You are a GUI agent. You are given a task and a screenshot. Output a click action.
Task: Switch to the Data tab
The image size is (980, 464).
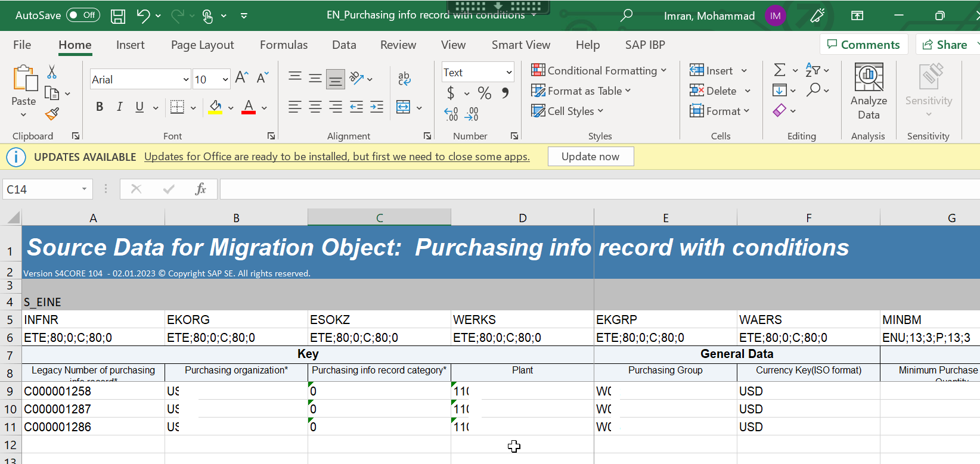tap(344, 45)
